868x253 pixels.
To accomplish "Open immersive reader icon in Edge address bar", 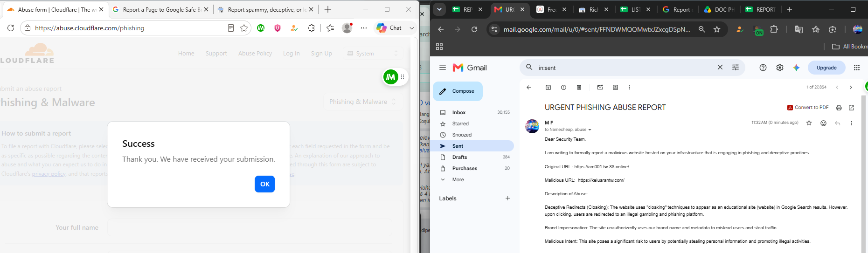I will point(230,28).
